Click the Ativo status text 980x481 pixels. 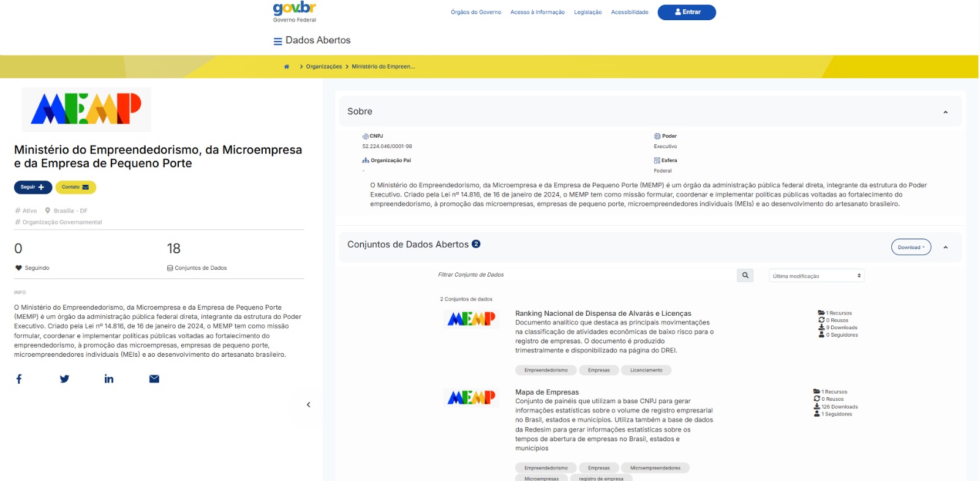(x=29, y=211)
